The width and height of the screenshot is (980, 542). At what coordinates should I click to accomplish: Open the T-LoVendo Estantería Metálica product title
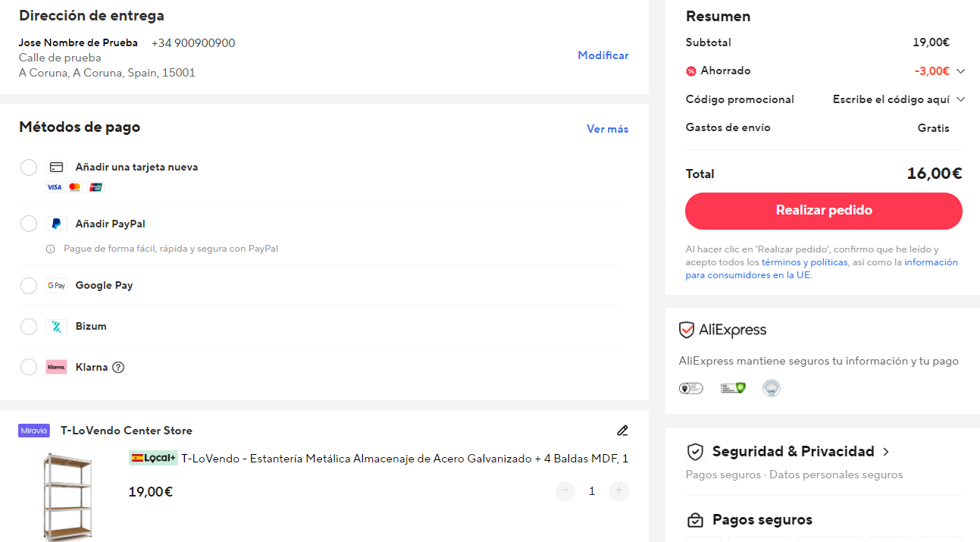tap(405, 458)
